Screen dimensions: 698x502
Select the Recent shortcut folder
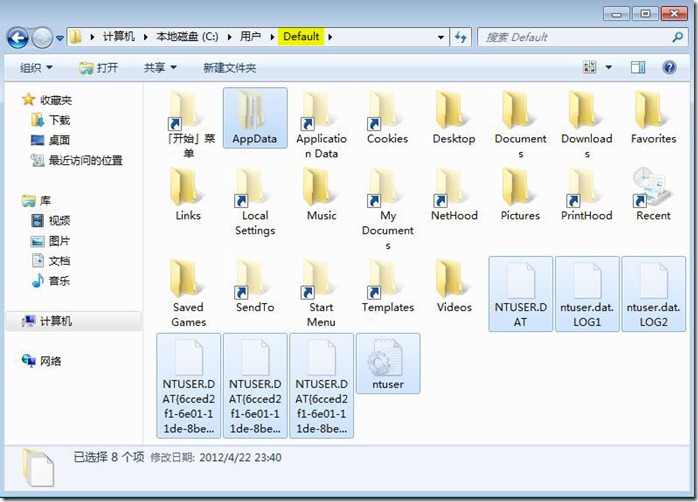click(653, 195)
